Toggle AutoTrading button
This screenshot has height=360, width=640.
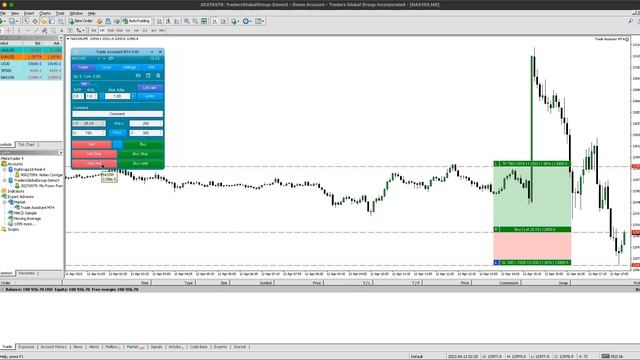[x=136, y=21]
